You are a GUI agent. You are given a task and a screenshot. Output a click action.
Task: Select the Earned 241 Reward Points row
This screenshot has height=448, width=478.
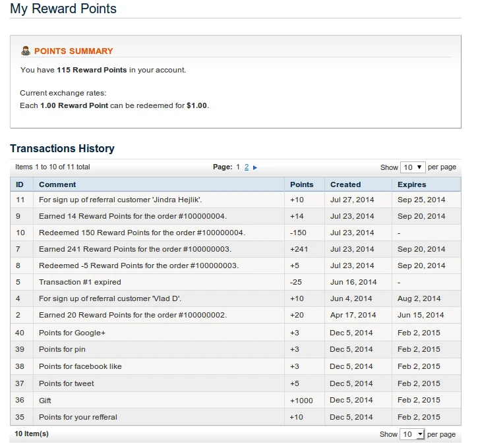click(134, 249)
